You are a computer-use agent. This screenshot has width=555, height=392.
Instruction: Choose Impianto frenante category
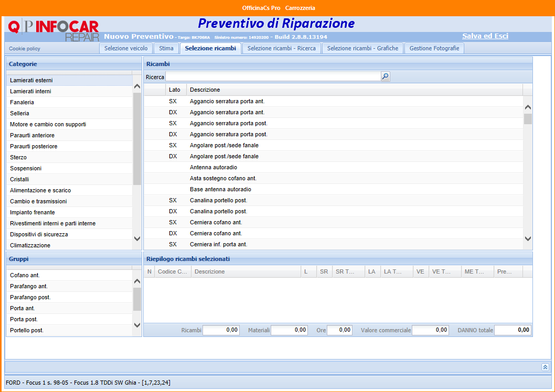tap(69, 212)
